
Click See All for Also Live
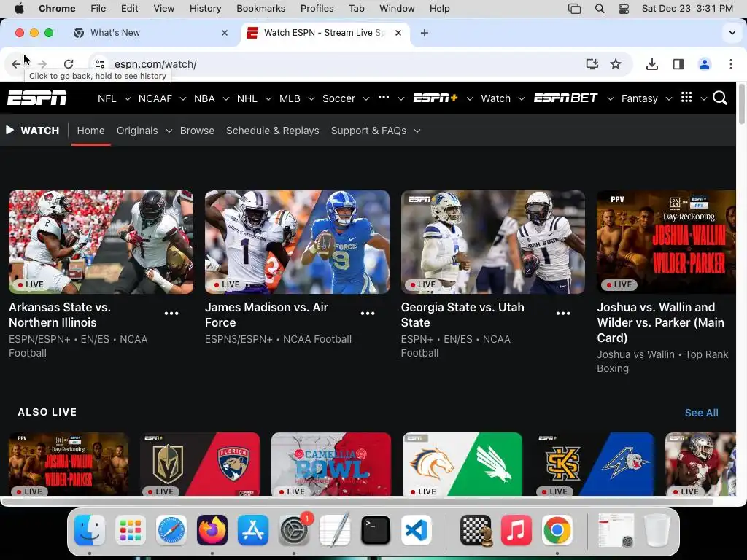coord(701,413)
